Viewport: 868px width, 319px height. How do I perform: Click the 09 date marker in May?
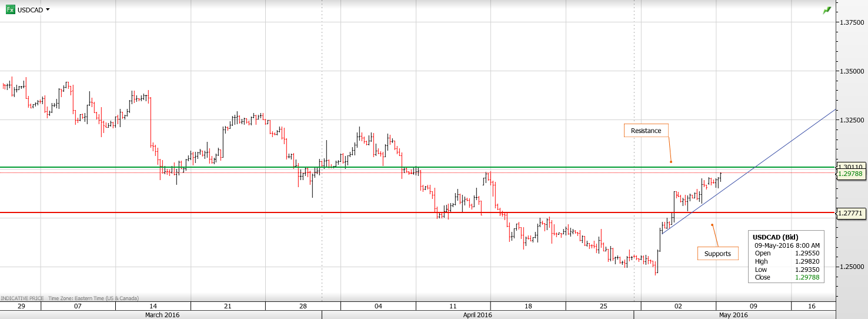[x=753, y=306]
